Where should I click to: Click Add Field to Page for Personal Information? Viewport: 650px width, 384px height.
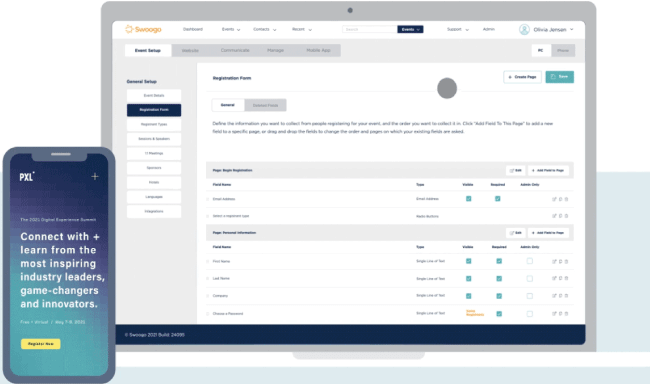[x=548, y=233]
